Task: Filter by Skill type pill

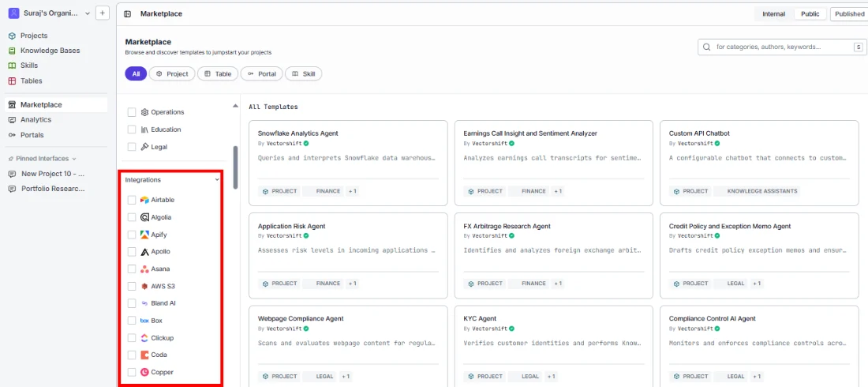Action: click(x=303, y=73)
